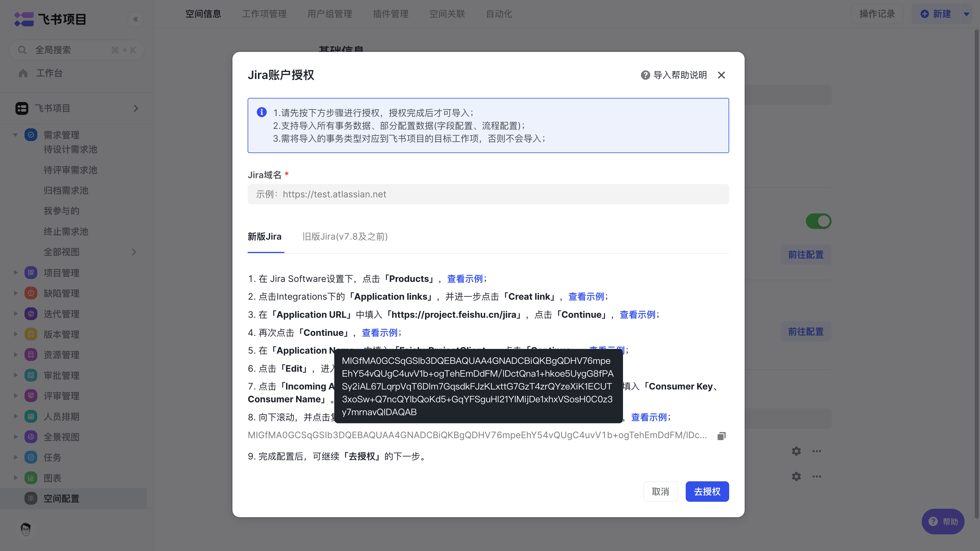Click the 去授权 button
The width and height of the screenshot is (980, 551).
[x=707, y=492]
